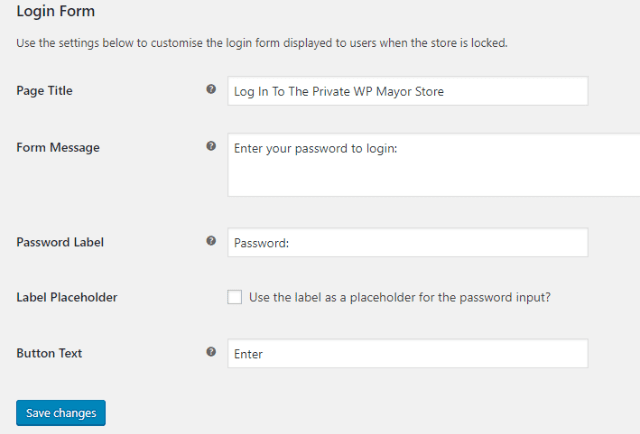Click the 'Button Text' row label
The width and height of the screenshot is (640, 434).
coord(48,353)
